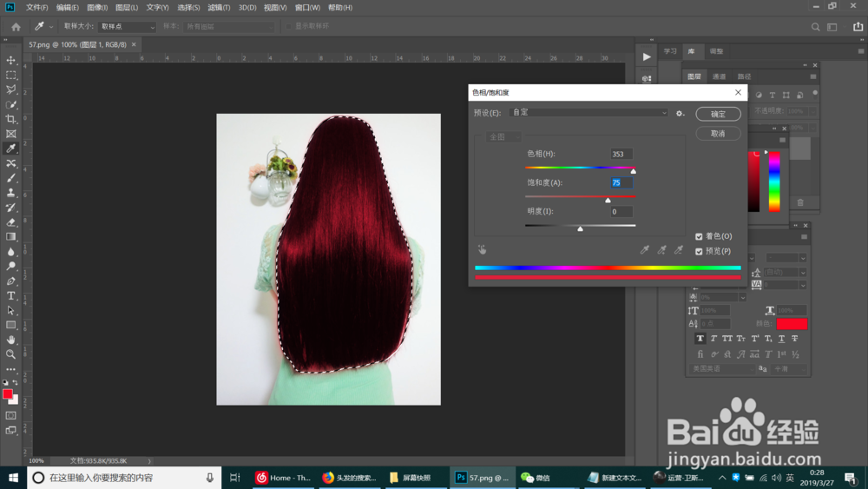
Task: Select the Horizontal Type tool
Action: tap(11, 296)
